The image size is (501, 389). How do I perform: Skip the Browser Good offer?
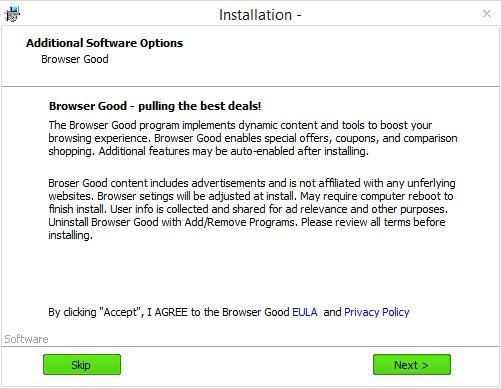pyautogui.click(x=82, y=364)
